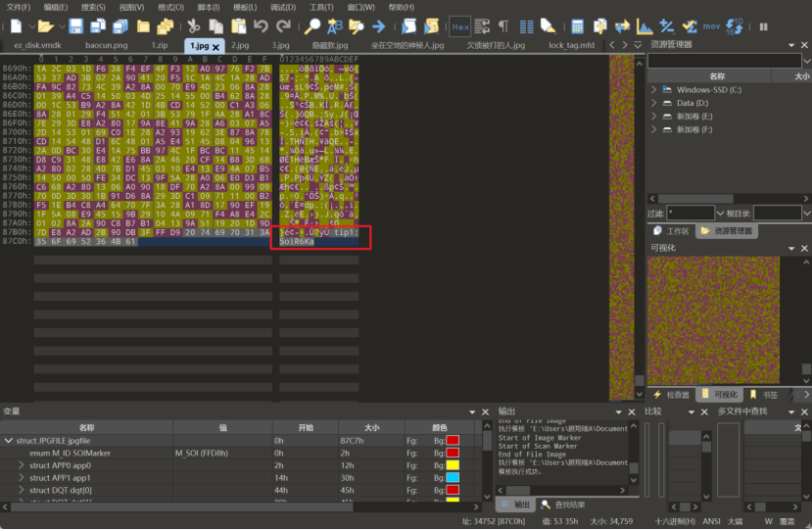Screen dimensions: 812x530
Task: Toggle the show whitespace pilcrow icon
Action: coord(503,26)
